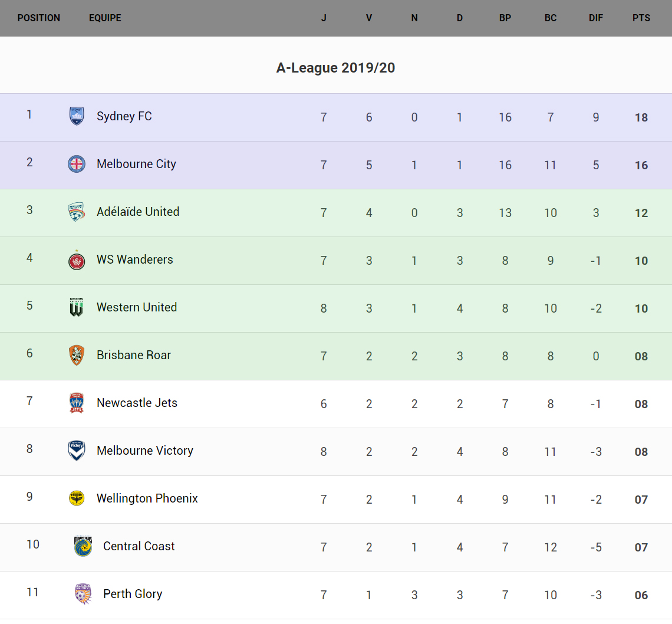Open the Sydney FC team name link
The height and width of the screenshot is (624, 672).
(124, 116)
